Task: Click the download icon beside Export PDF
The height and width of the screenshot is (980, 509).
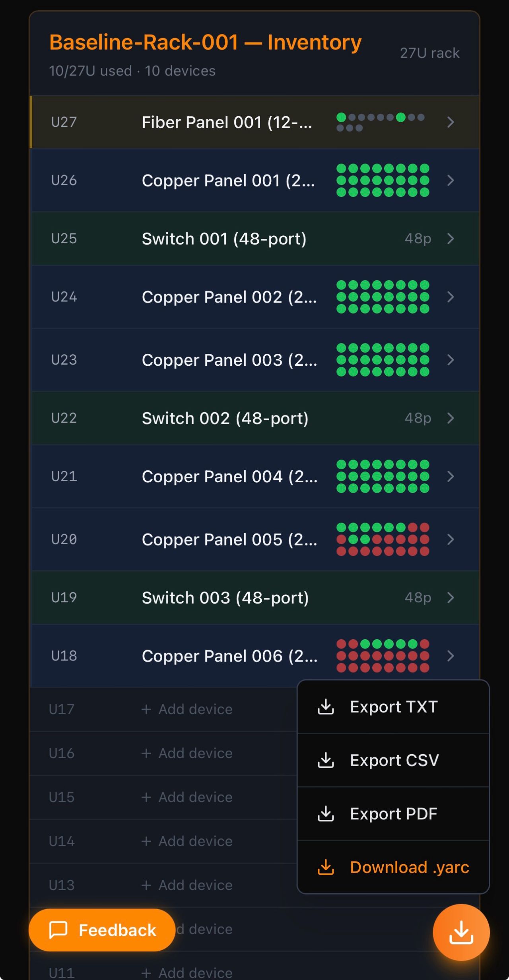Action: 326,814
